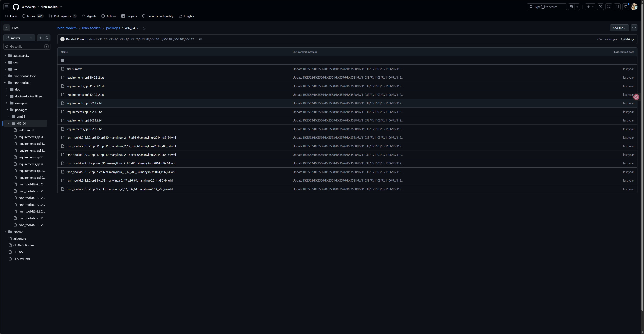
Task: Expand the full commit message ellipsis
Action: click(200, 39)
